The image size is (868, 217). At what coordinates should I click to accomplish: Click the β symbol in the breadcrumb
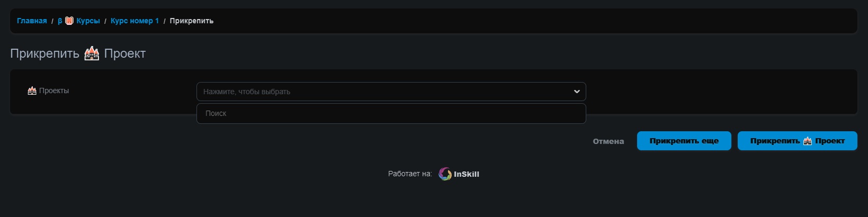click(60, 21)
